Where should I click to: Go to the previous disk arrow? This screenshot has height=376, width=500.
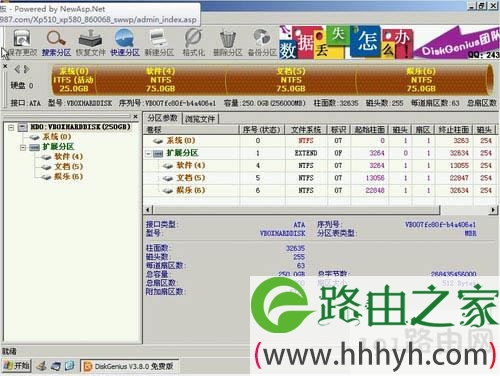[x=17, y=69]
